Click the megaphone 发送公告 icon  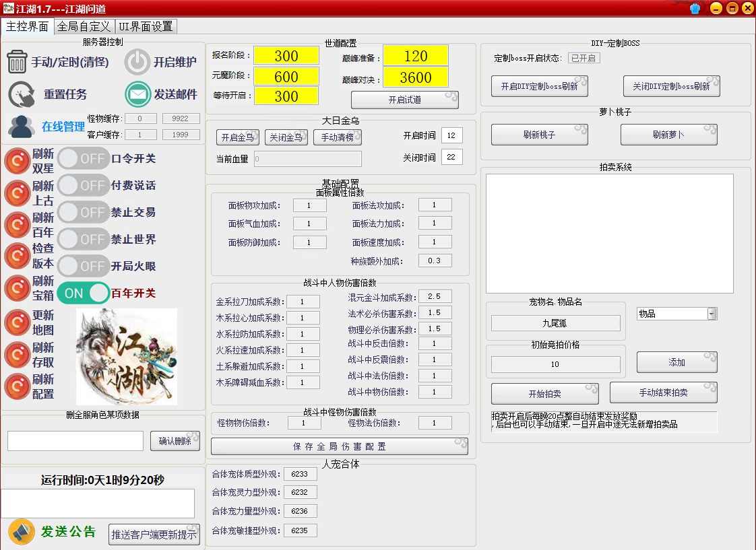pyautogui.click(x=22, y=532)
